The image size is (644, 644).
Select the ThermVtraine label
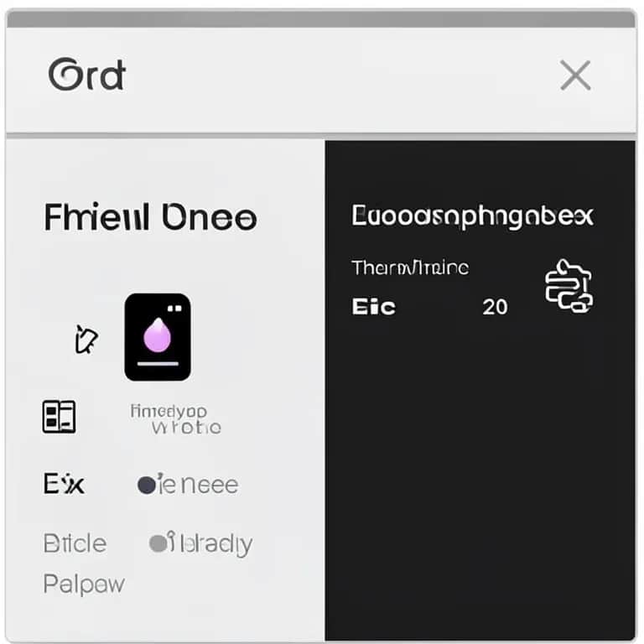tap(410, 268)
